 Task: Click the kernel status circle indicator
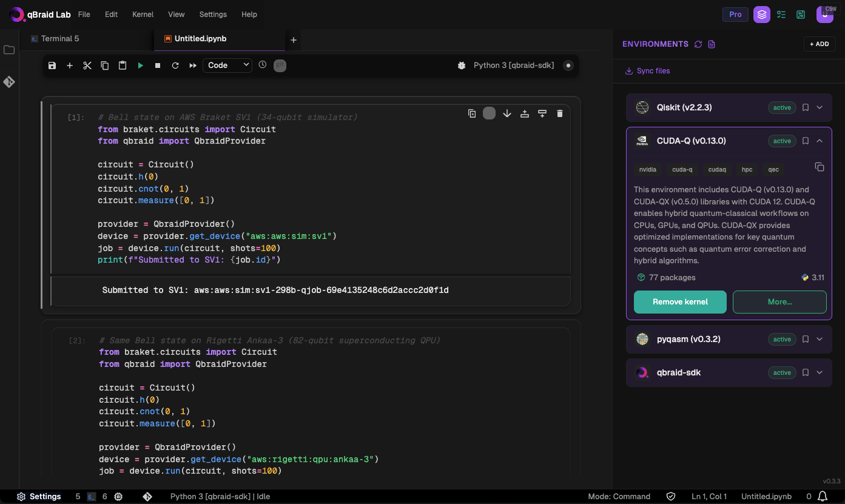pyautogui.click(x=568, y=66)
